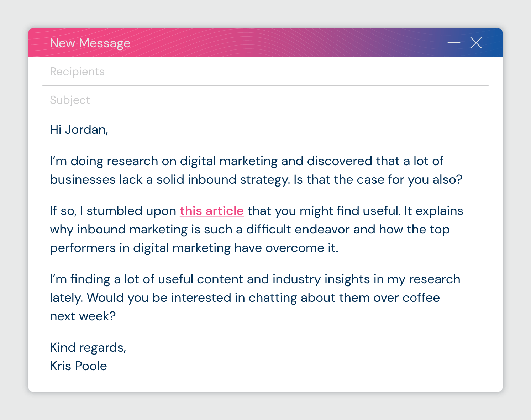
Task: Close the New Message compose window
Action: pyautogui.click(x=476, y=43)
